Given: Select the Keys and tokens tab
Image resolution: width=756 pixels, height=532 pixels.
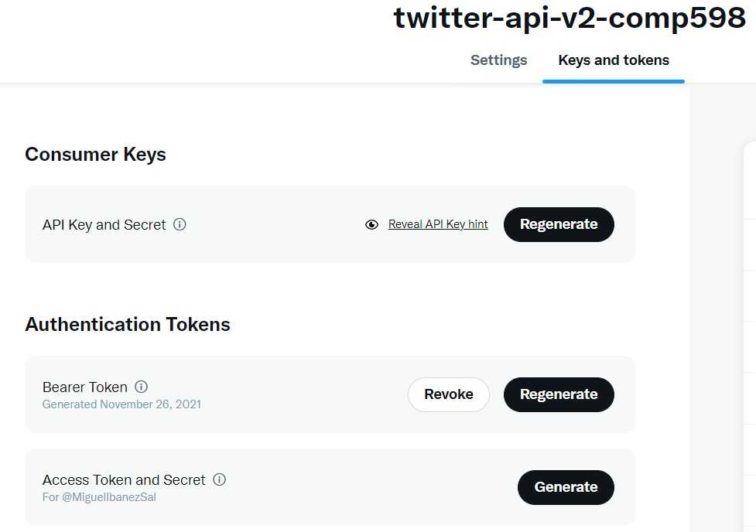Looking at the screenshot, I should 614,60.
